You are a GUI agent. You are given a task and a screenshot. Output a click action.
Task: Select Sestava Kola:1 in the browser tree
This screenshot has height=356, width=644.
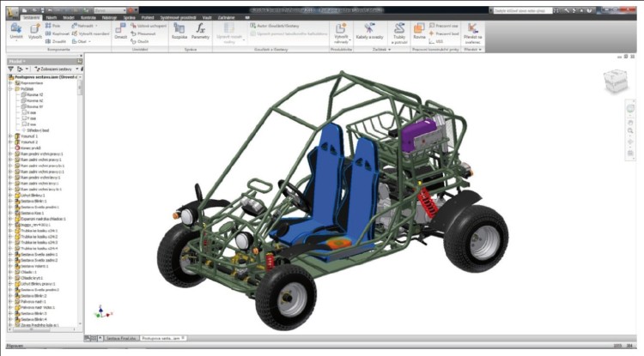tap(32, 212)
